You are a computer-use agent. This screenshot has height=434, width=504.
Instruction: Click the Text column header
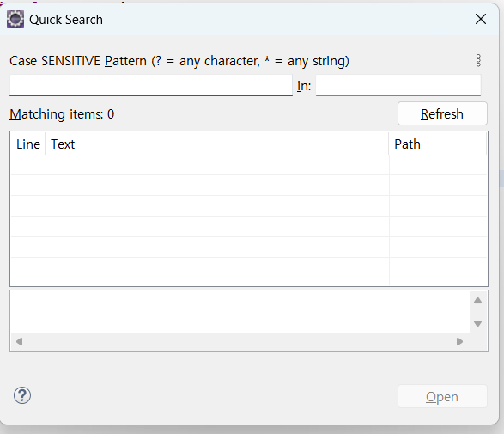pos(217,144)
